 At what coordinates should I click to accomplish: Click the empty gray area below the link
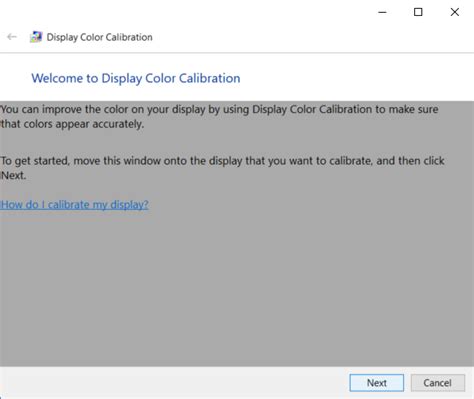[237, 287]
